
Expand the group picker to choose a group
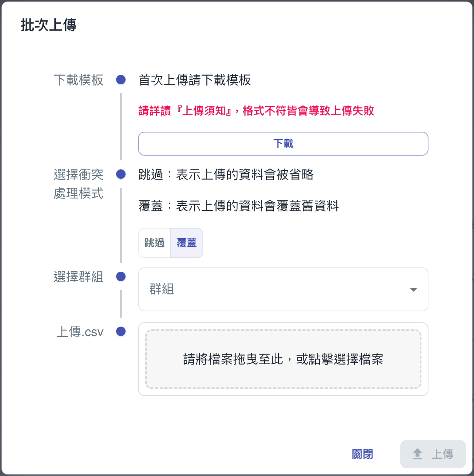(x=283, y=290)
